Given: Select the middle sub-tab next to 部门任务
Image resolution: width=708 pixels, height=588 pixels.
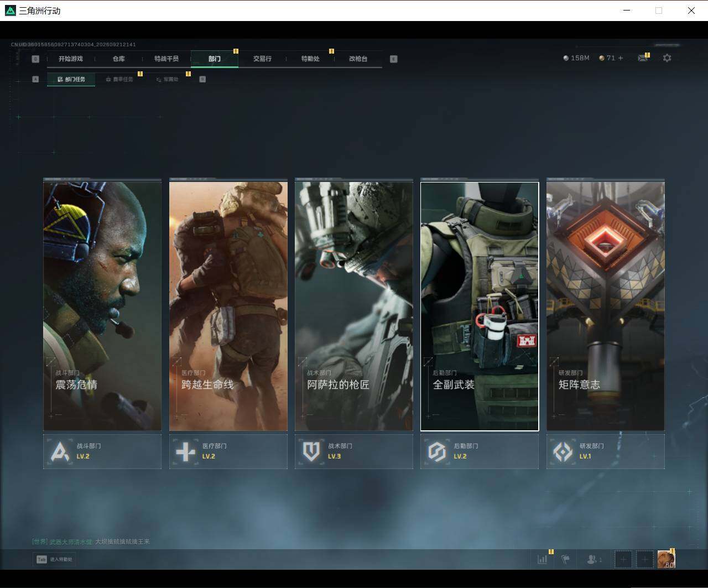Looking at the screenshot, I should tap(119, 79).
